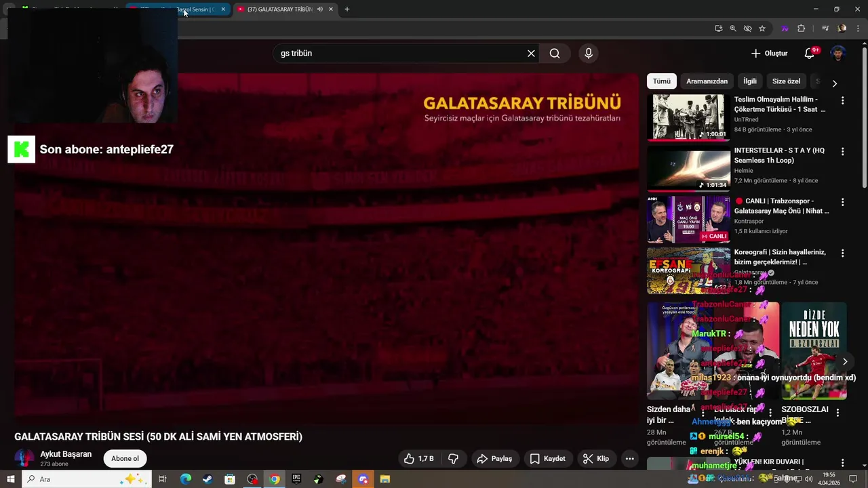Open 'Aykut Başaran' channel link
868x488 pixels.
[x=66, y=454]
